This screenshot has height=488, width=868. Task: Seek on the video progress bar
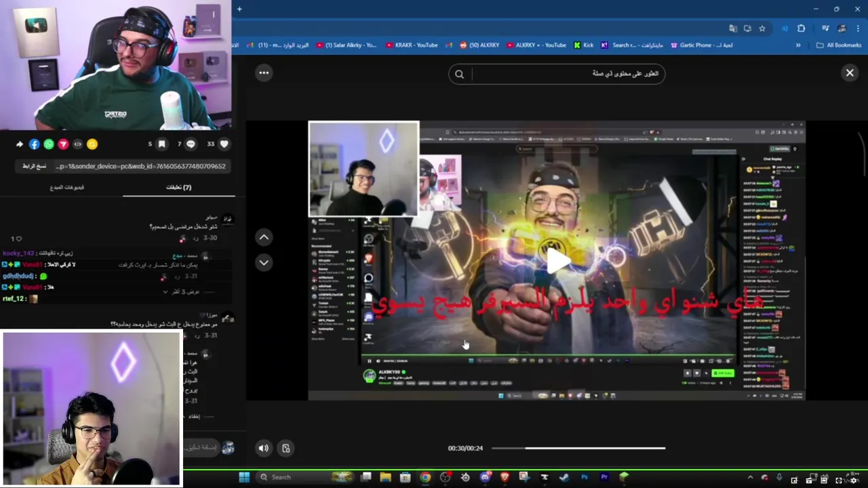(578, 448)
